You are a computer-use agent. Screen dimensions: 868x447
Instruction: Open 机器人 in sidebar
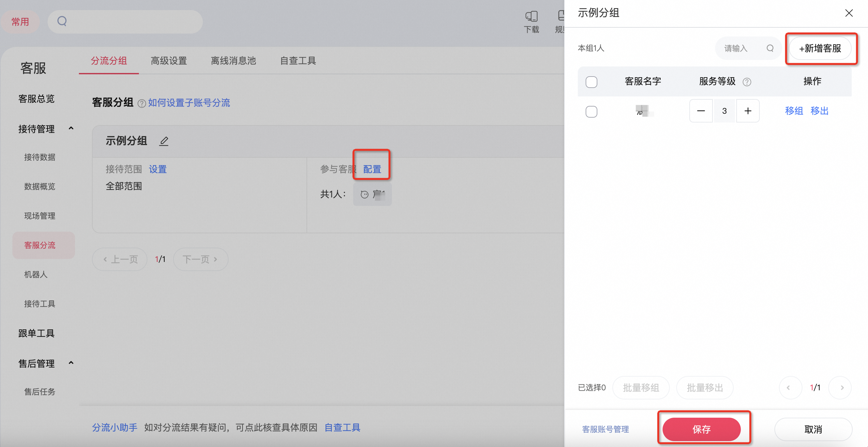[36, 274]
